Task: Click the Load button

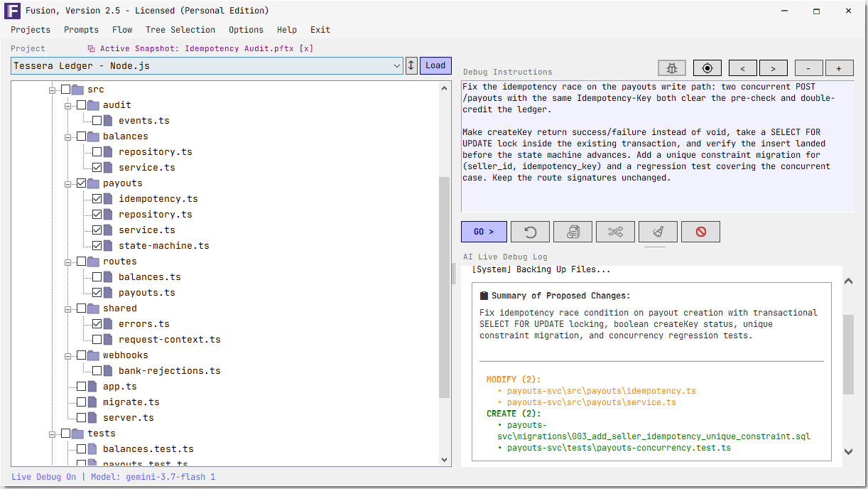Action: [435, 65]
